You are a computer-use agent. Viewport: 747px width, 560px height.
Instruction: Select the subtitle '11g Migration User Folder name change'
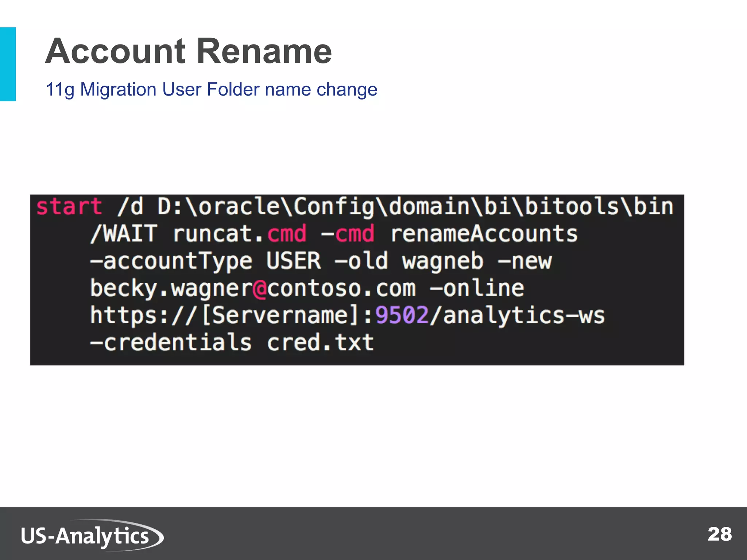[x=212, y=89]
